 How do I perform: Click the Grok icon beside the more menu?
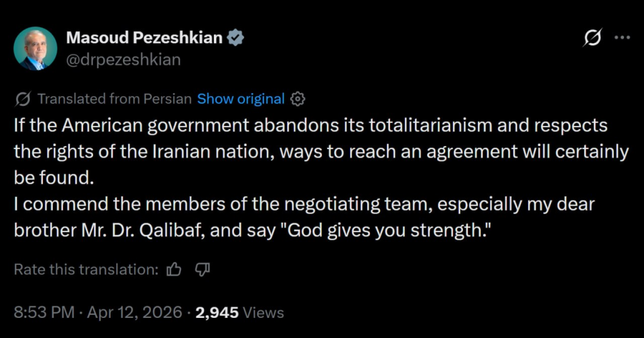click(x=591, y=38)
